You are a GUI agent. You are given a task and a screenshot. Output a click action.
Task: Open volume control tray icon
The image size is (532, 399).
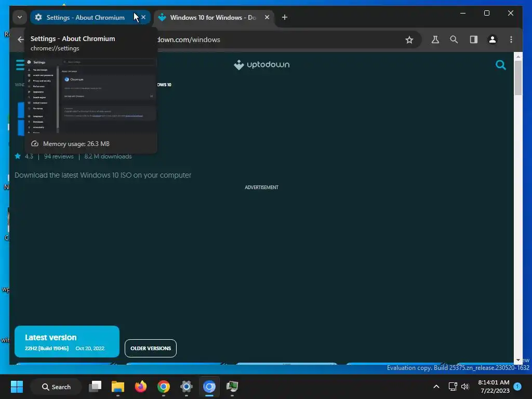pos(465,387)
